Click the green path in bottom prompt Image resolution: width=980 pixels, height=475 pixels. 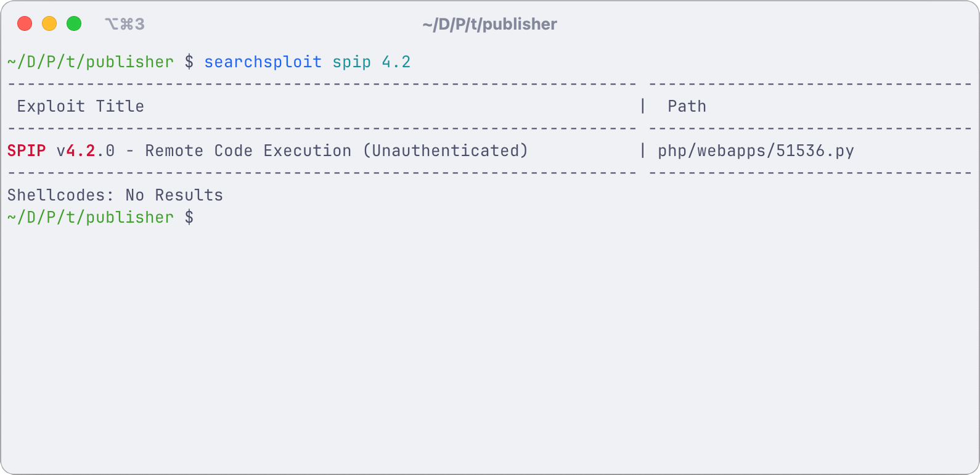click(91, 217)
